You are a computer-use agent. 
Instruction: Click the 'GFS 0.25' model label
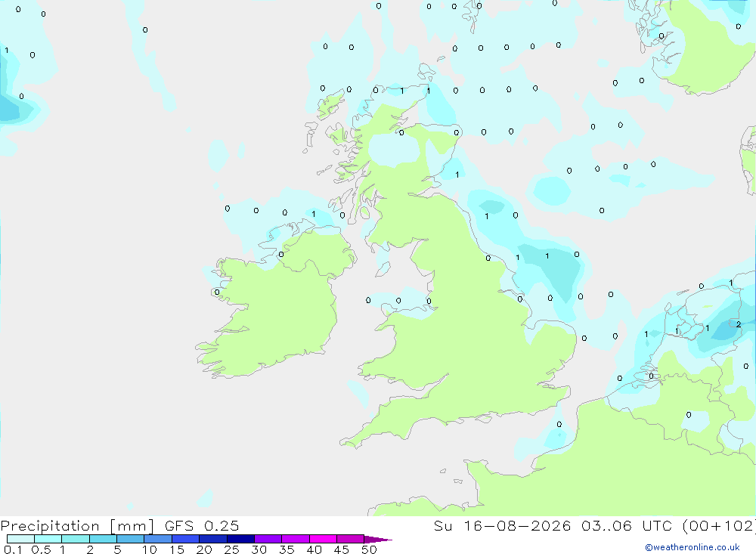tap(202, 525)
